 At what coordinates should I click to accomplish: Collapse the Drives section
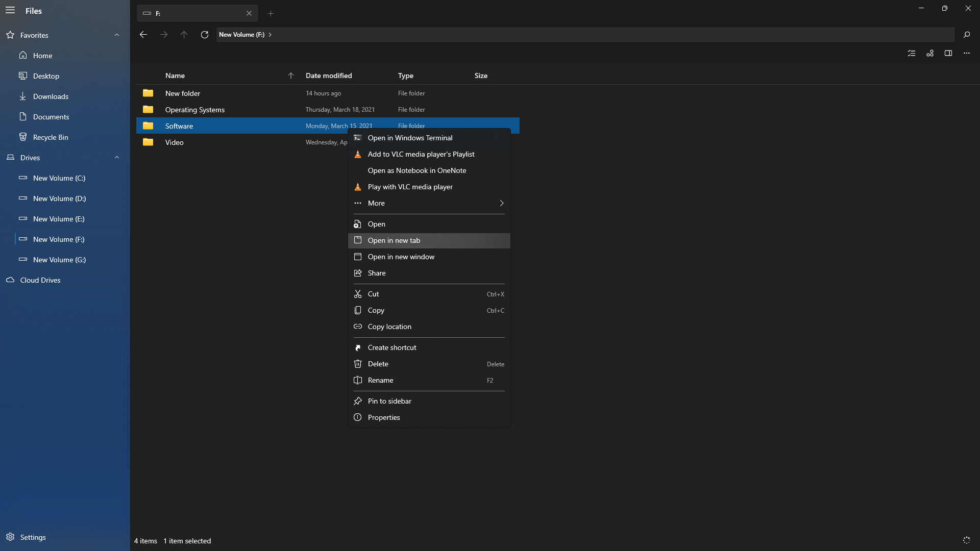(117, 158)
